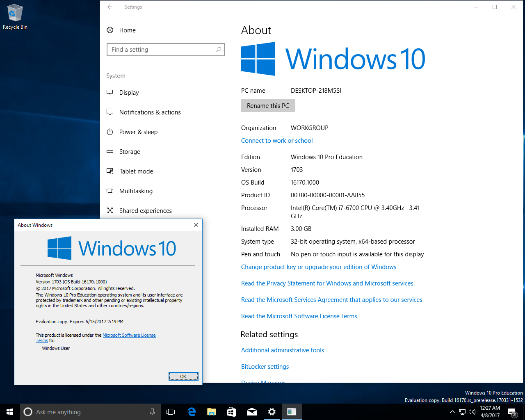The height and width of the screenshot is (420, 525).
Task: Close the Settings window
Action: click(x=514, y=7)
